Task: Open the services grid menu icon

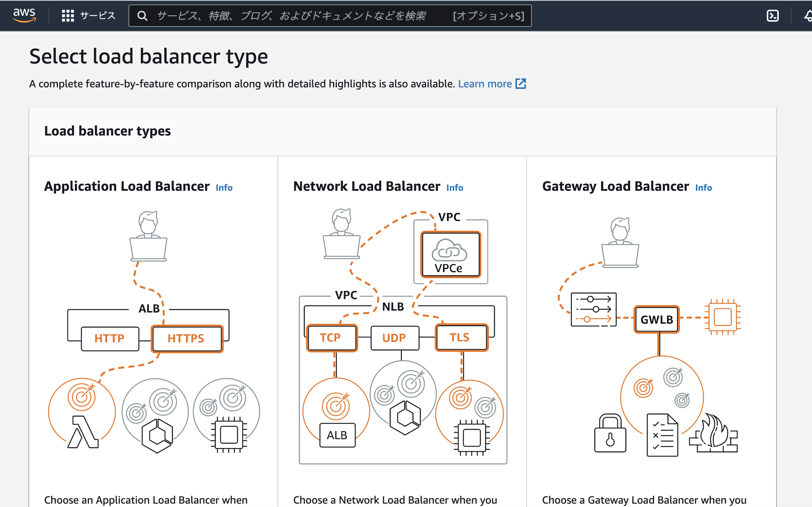Action: (x=68, y=16)
